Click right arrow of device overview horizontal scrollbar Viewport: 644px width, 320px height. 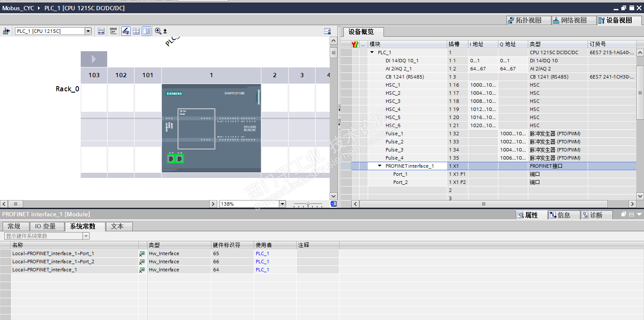[632, 204]
